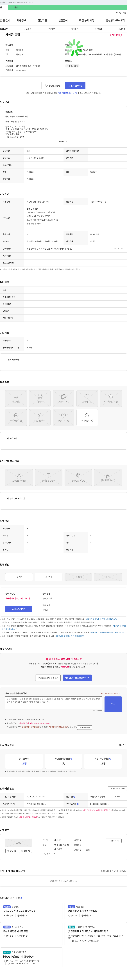Open the 직업 능력 개발 menu
The width and height of the screenshot is (127, 980).
click(x=87, y=21)
